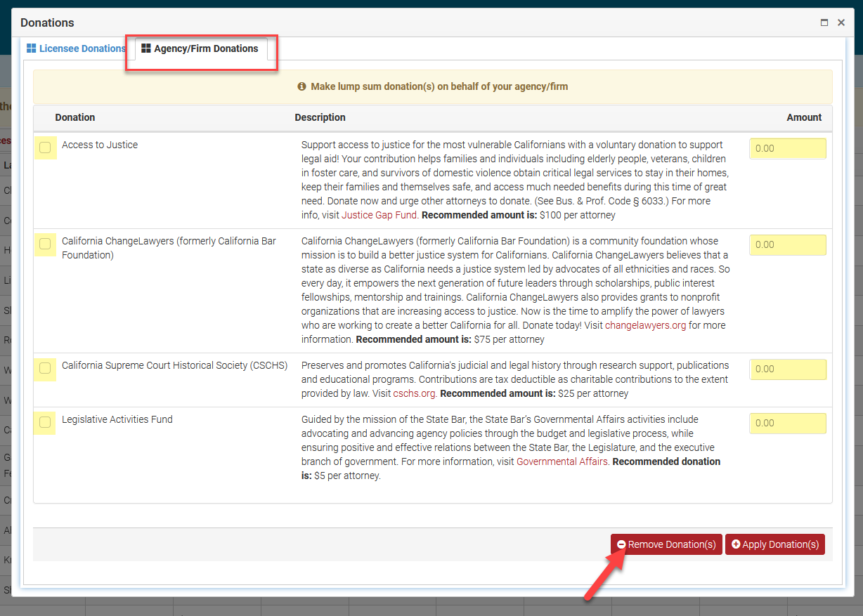Click the California Supreme Court Historical Society name
The image size is (863, 616).
click(174, 365)
